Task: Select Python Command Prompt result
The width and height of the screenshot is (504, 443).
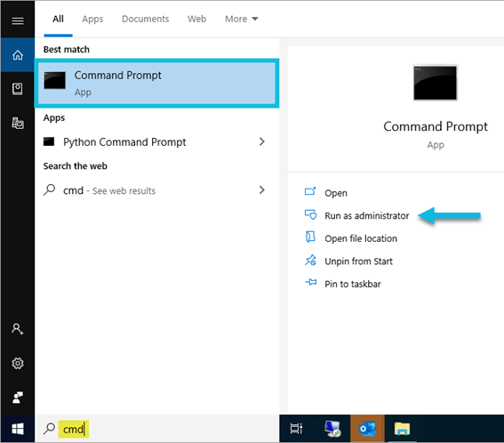Action: [156, 141]
